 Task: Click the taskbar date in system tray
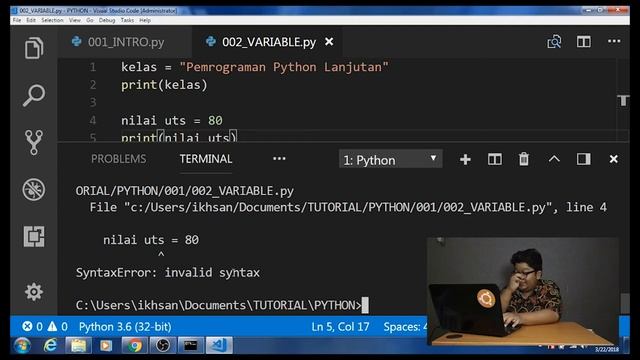pos(607,349)
